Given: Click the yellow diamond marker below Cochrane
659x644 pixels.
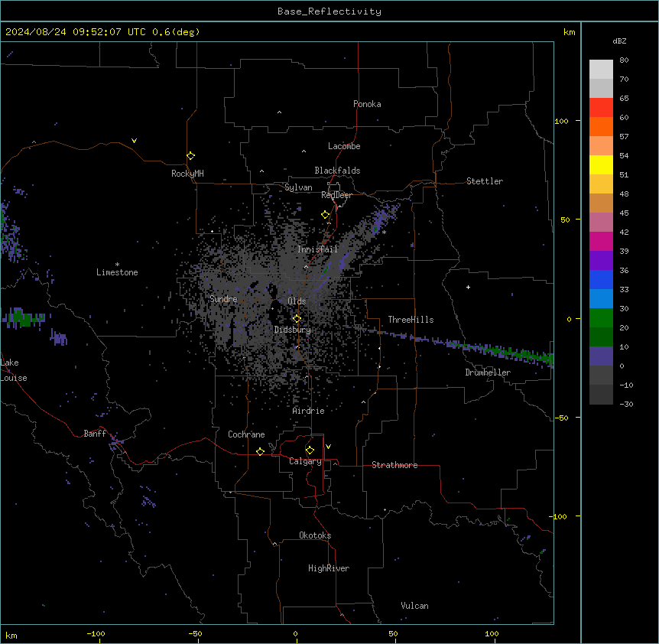Looking at the screenshot, I should (x=260, y=451).
